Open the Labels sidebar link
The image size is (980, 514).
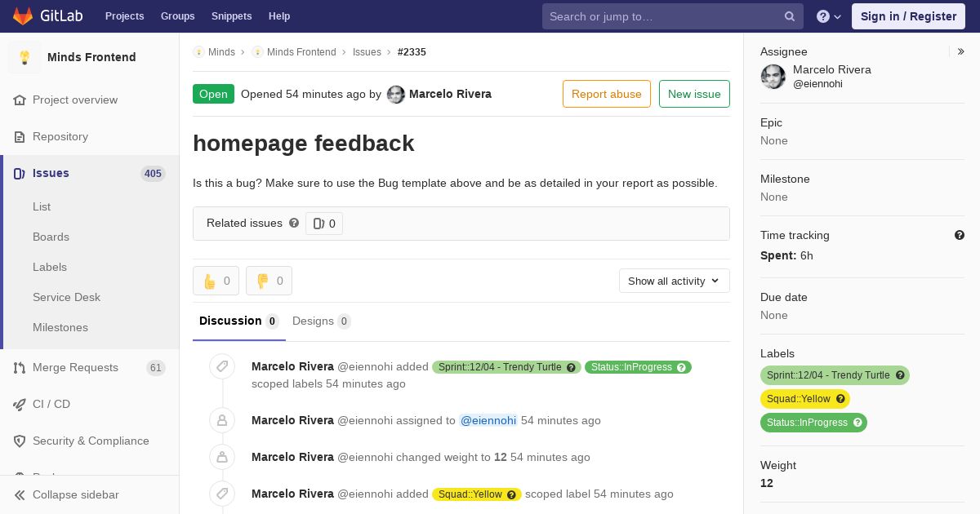pos(50,267)
